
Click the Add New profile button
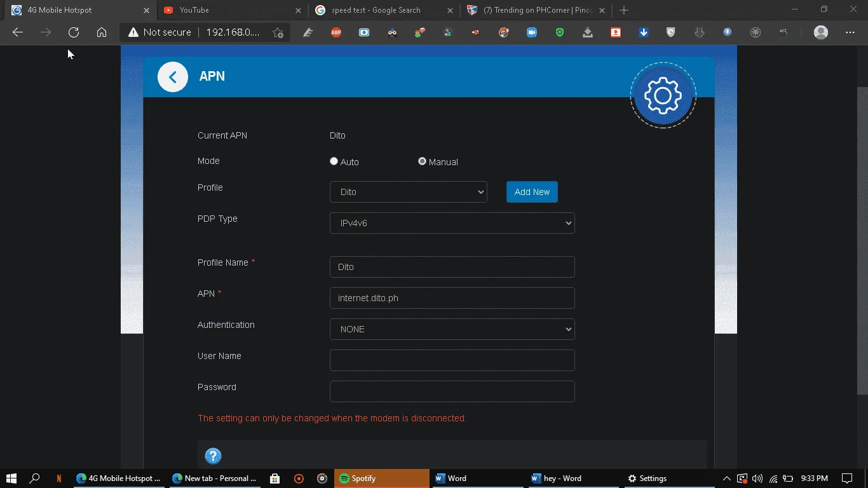click(x=532, y=192)
